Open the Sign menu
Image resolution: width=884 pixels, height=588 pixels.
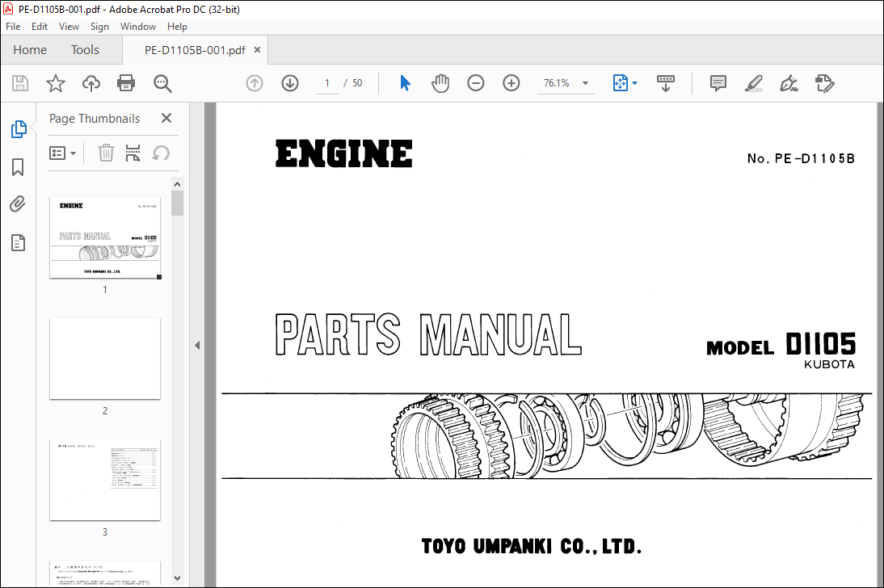(x=99, y=27)
